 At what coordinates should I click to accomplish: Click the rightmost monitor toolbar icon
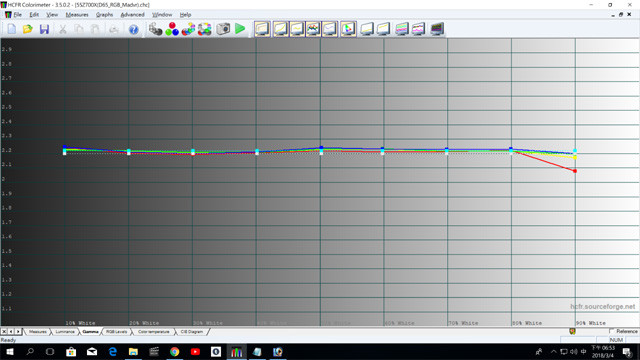coord(437,29)
